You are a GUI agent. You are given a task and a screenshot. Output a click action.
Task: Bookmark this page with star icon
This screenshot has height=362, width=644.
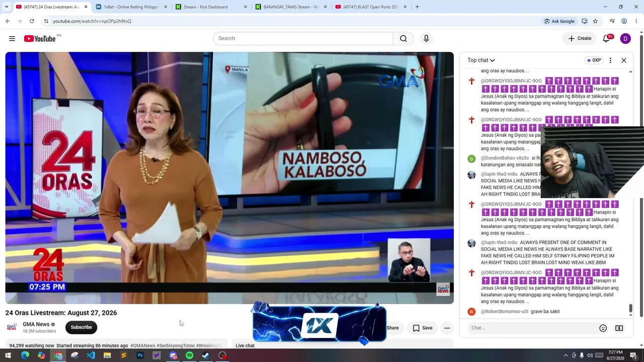(595, 21)
